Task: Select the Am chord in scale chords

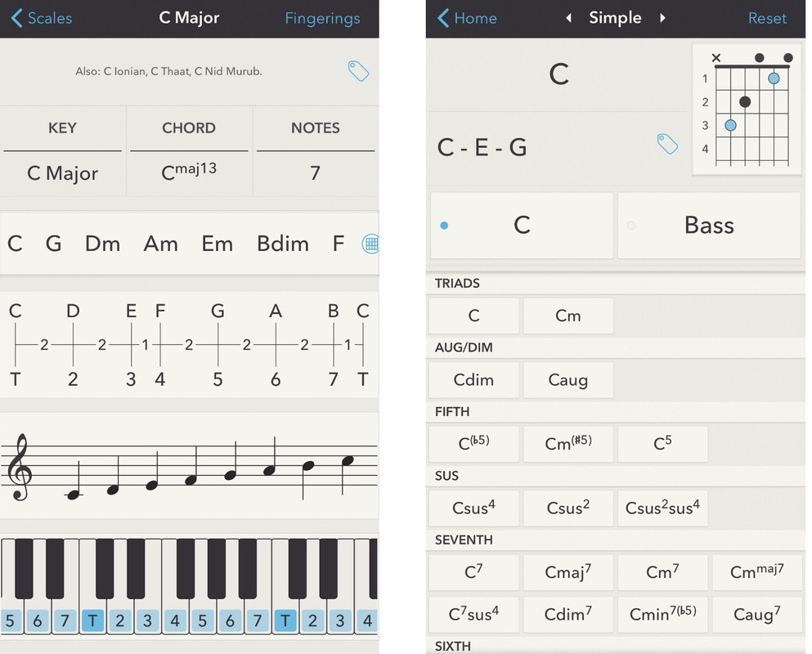Action: pyautogui.click(x=160, y=244)
